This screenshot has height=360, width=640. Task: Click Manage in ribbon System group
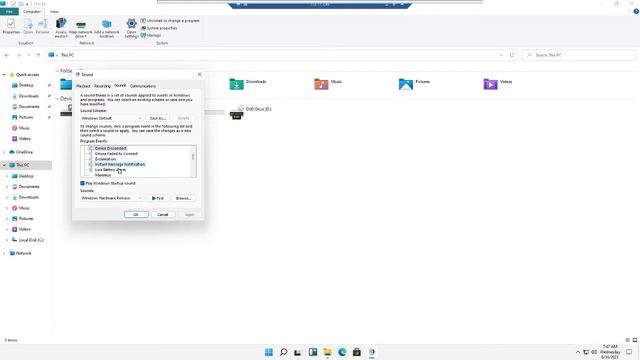[151, 35]
